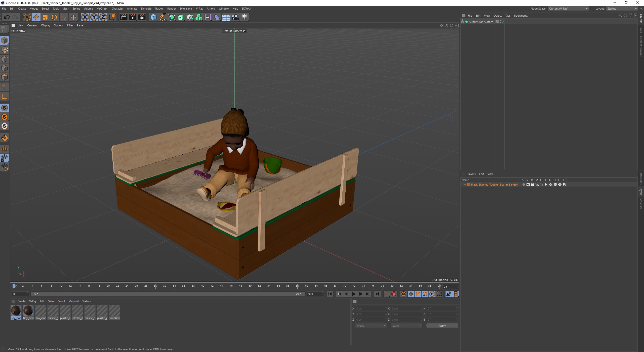The width and height of the screenshot is (644, 352).
Task: Toggle X axis lock
Action: pos(85,17)
